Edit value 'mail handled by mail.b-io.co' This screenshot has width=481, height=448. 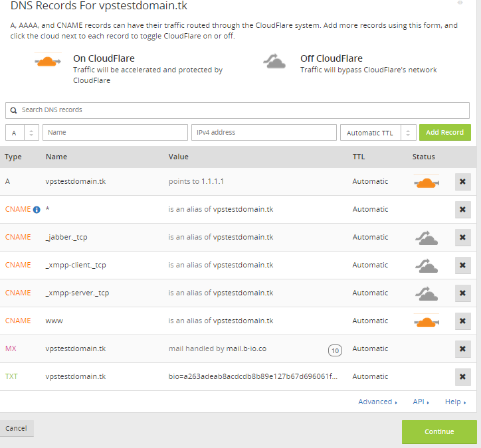click(217, 348)
